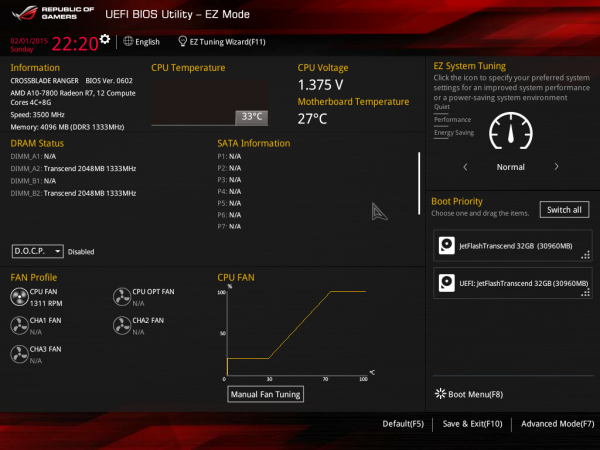This screenshot has width=600, height=450.
Task: Click DIMM_B1 N/A entry
Action: click(33, 181)
